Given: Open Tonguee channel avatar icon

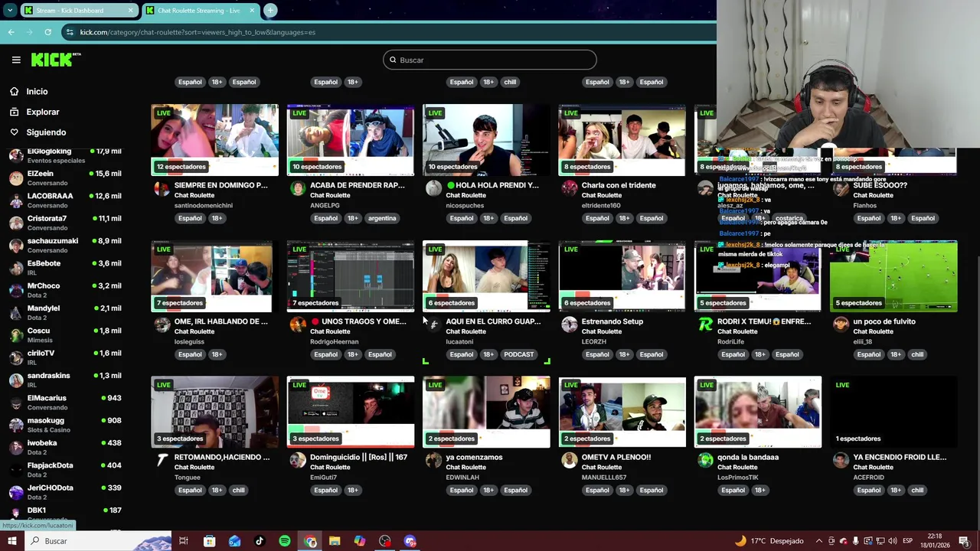Looking at the screenshot, I should [x=162, y=460].
